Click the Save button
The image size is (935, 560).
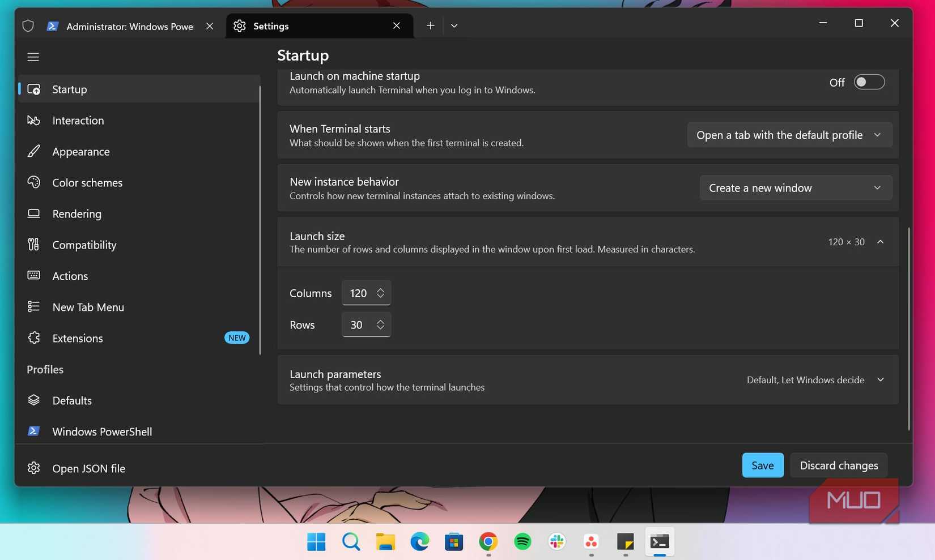tap(763, 465)
